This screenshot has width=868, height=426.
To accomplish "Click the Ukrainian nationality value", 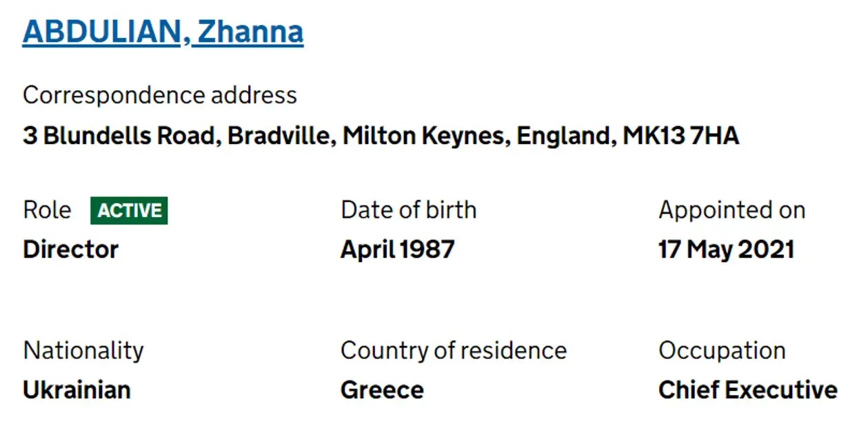I will [77, 390].
